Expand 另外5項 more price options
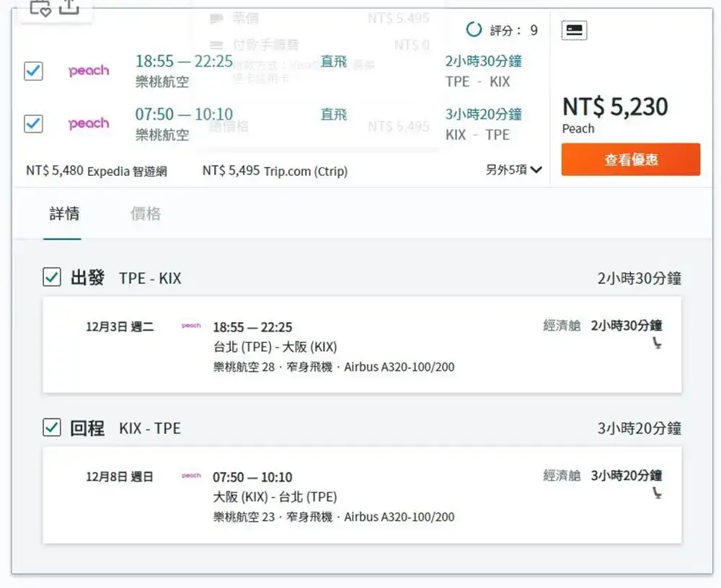 (513, 169)
